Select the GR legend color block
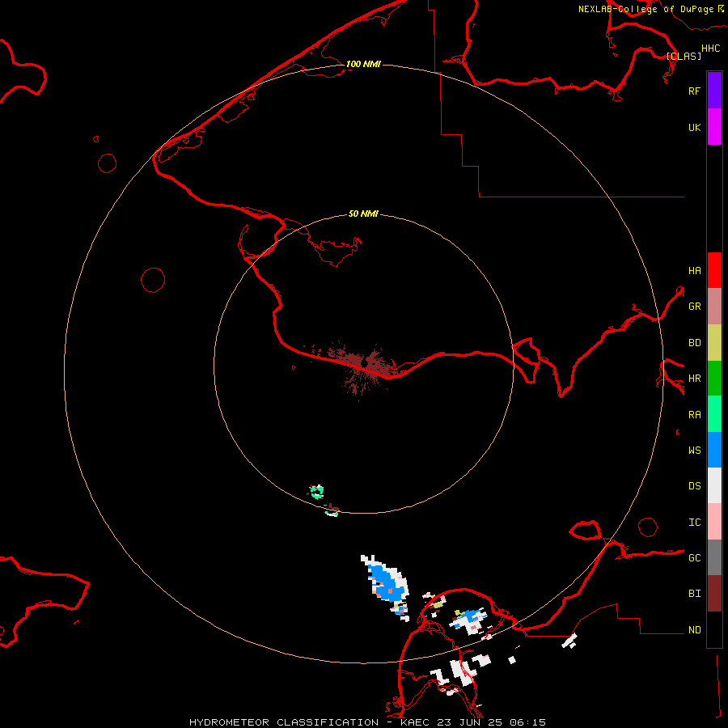 714,307
